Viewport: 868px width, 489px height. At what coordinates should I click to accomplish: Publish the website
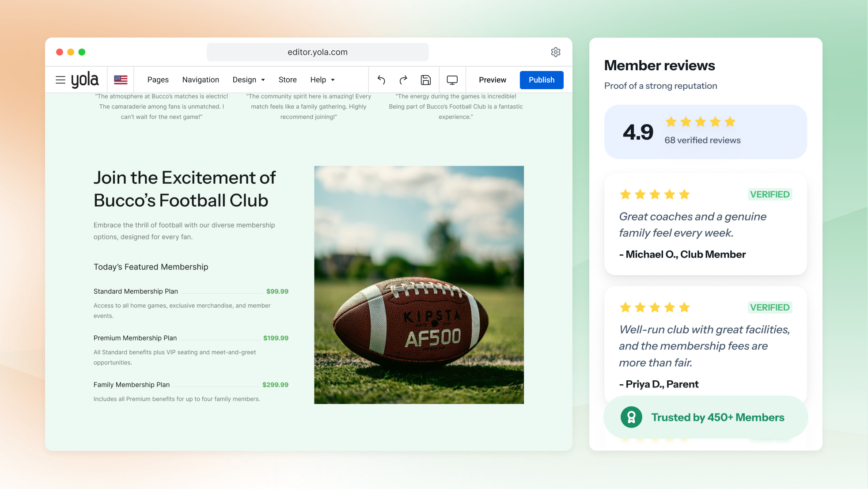pos(542,80)
